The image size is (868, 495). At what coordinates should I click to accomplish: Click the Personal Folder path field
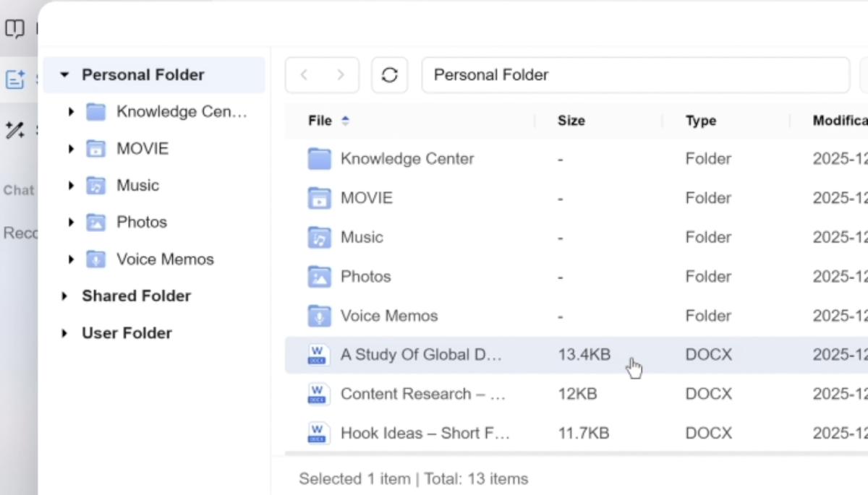pyautogui.click(x=635, y=75)
